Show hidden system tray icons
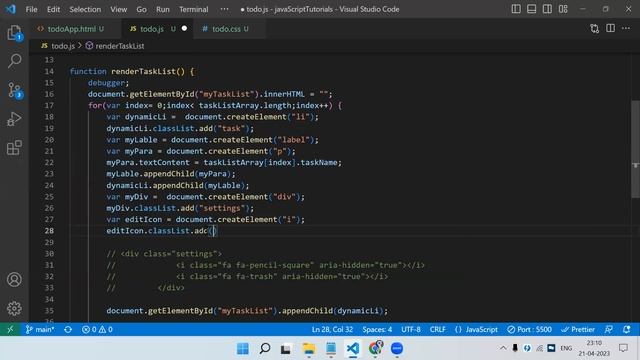640x360 pixels. [x=503, y=348]
